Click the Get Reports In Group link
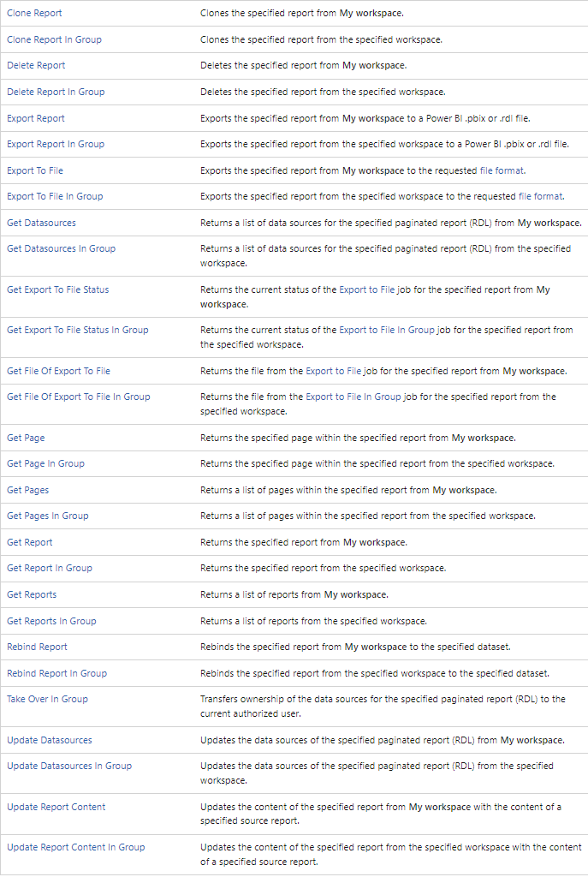588x877 pixels. [51, 621]
